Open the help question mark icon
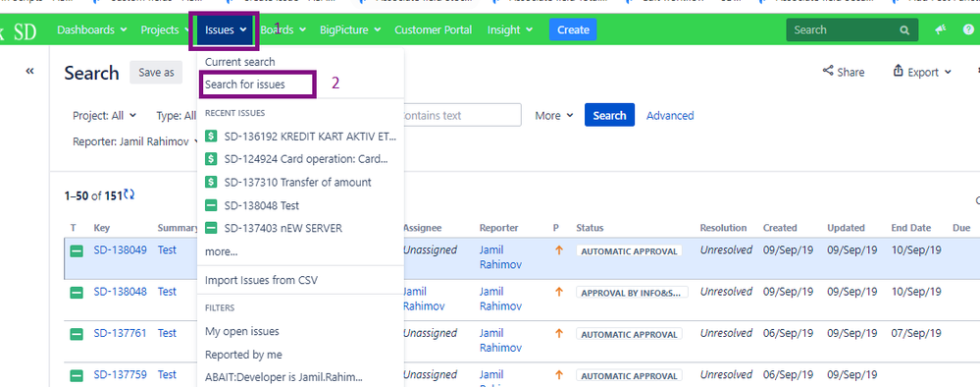 click(x=968, y=29)
